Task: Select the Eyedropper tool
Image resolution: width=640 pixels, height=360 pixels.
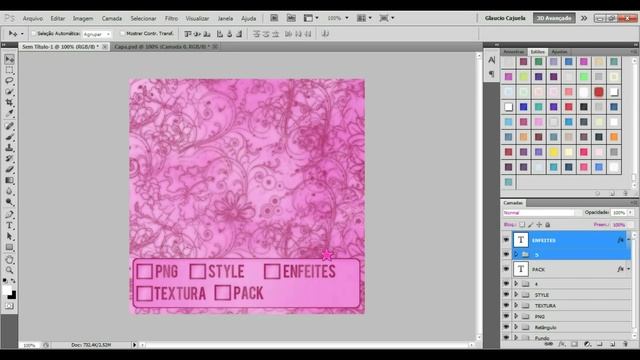Action: pos(9,113)
